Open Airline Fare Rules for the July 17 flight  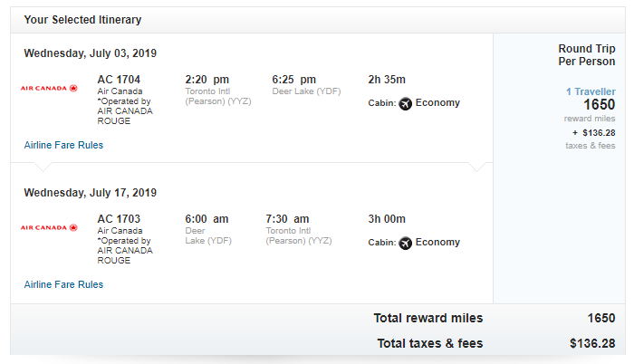tap(63, 284)
